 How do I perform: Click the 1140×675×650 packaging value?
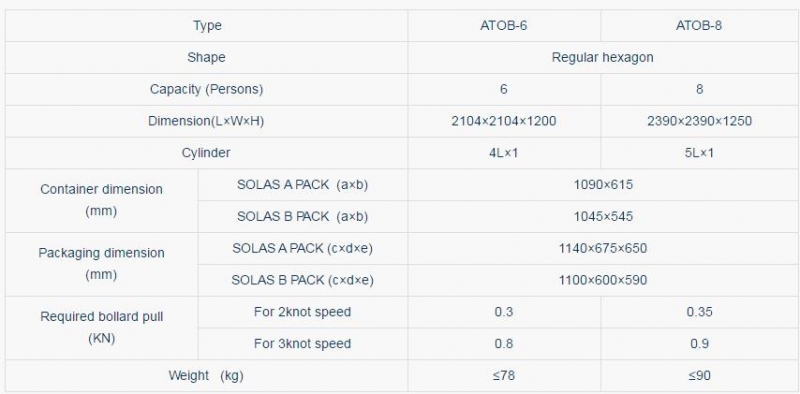(x=603, y=249)
